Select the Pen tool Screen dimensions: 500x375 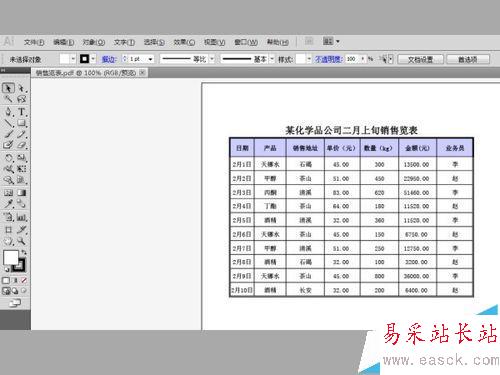click(8, 112)
